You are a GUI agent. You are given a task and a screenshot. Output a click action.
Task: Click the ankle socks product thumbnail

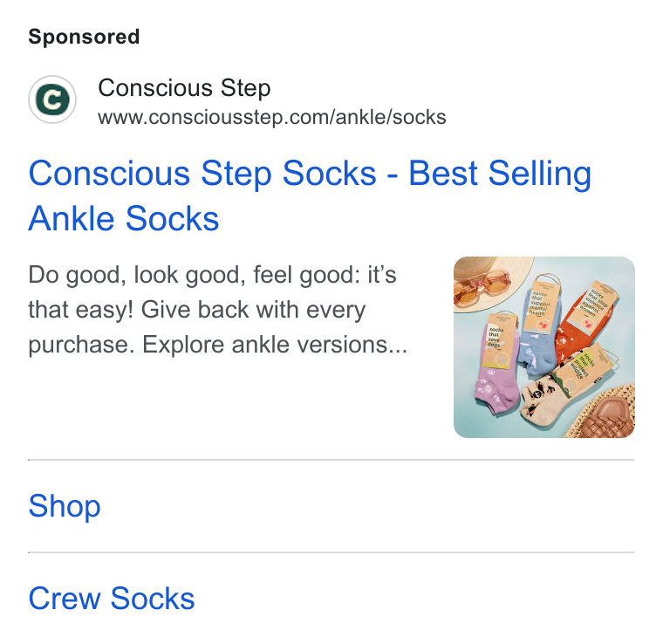pyautogui.click(x=544, y=347)
